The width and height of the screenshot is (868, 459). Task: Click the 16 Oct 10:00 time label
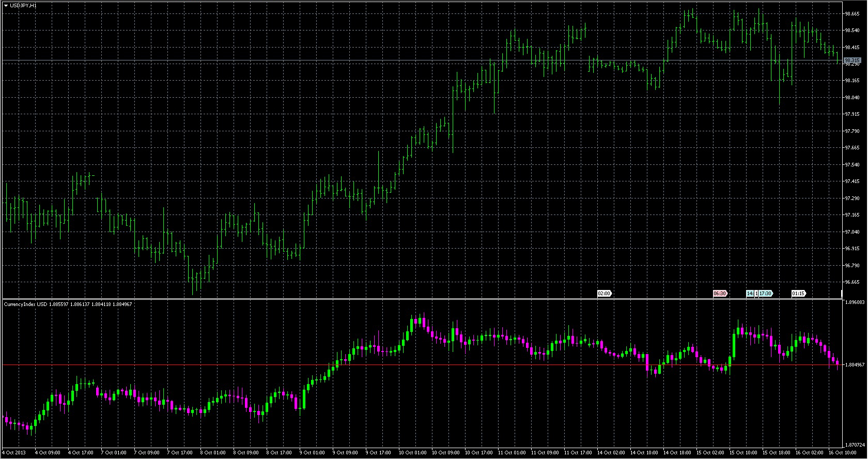point(842,453)
